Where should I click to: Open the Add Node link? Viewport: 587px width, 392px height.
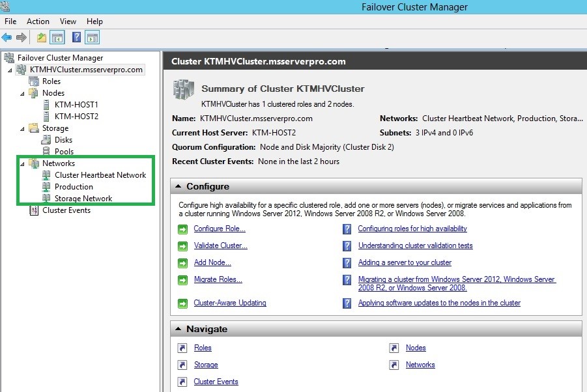[x=212, y=262]
